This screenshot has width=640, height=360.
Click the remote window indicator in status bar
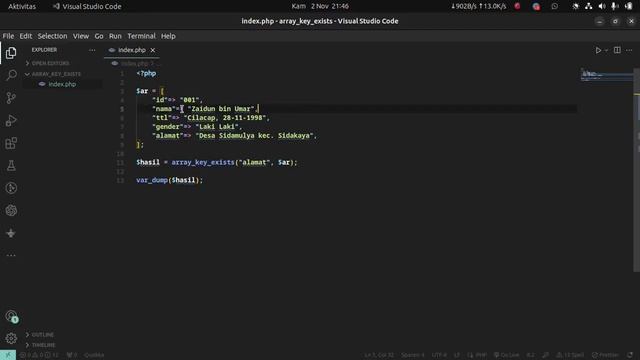tap(8, 355)
